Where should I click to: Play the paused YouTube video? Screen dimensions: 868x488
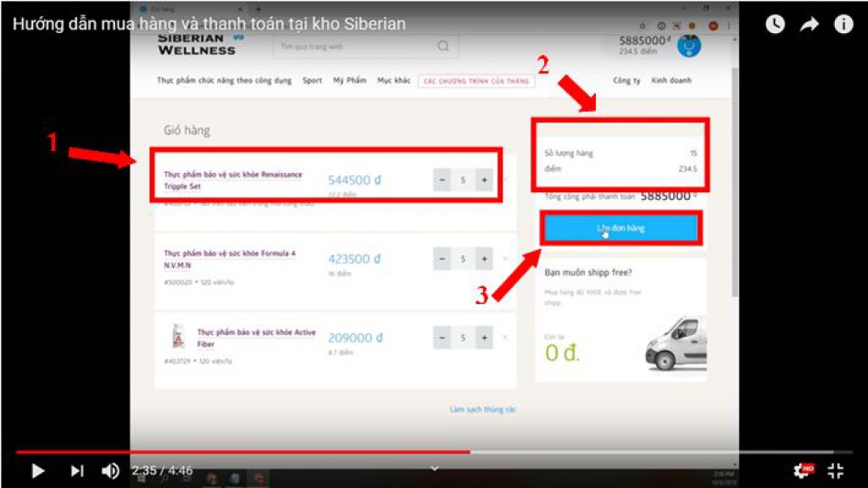tap(37, 470)
